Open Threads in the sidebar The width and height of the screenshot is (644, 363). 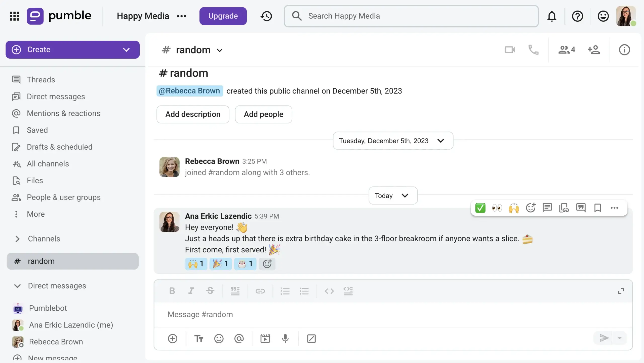pos(41,80)
